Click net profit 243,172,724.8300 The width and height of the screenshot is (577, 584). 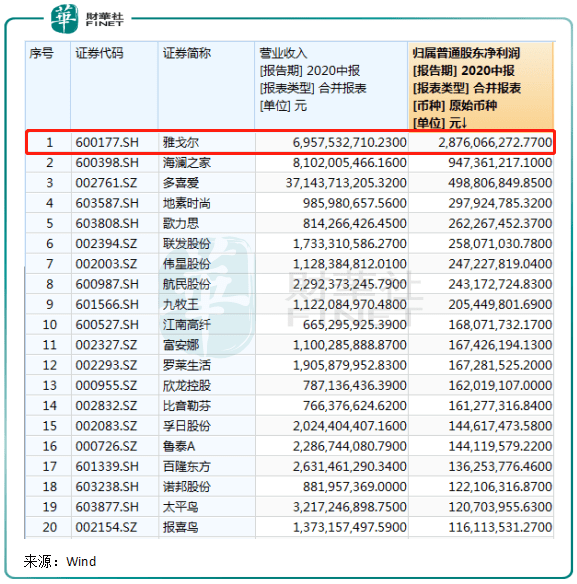click(x=500, y=284)
